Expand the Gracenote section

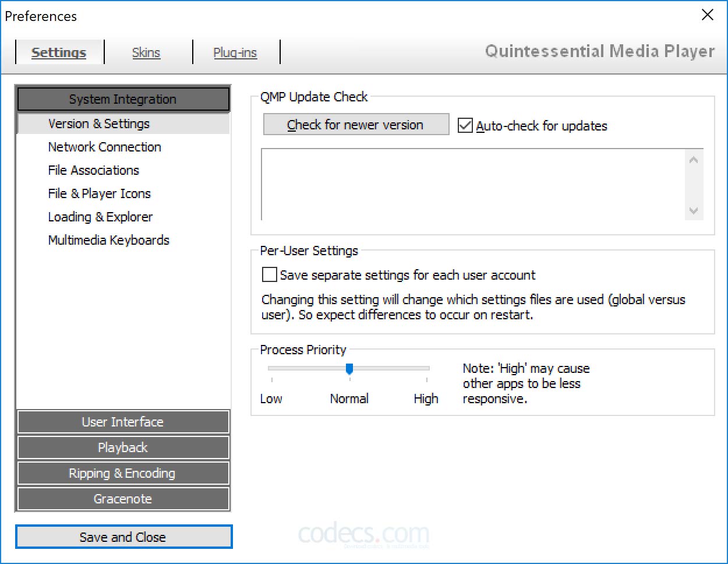click(123, 499)
